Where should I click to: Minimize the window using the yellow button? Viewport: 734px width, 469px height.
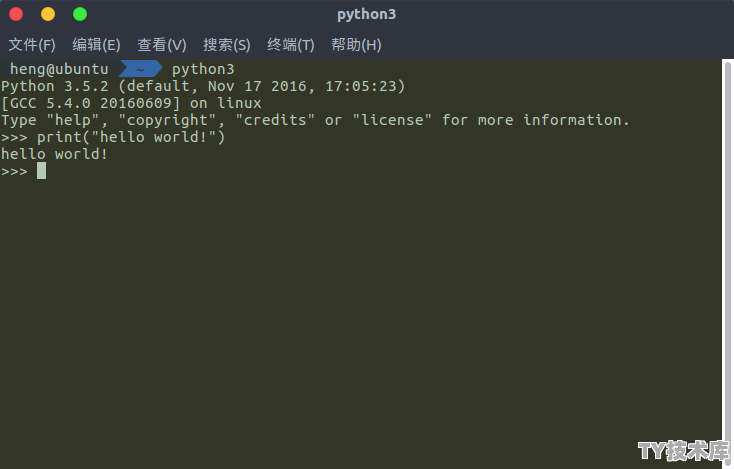click(48, 14)
